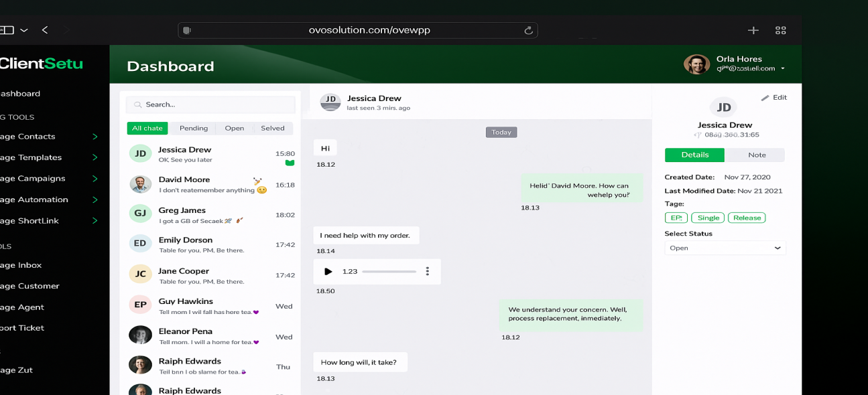
Task: Open the user account dropdown arrow
Action: 782,69
